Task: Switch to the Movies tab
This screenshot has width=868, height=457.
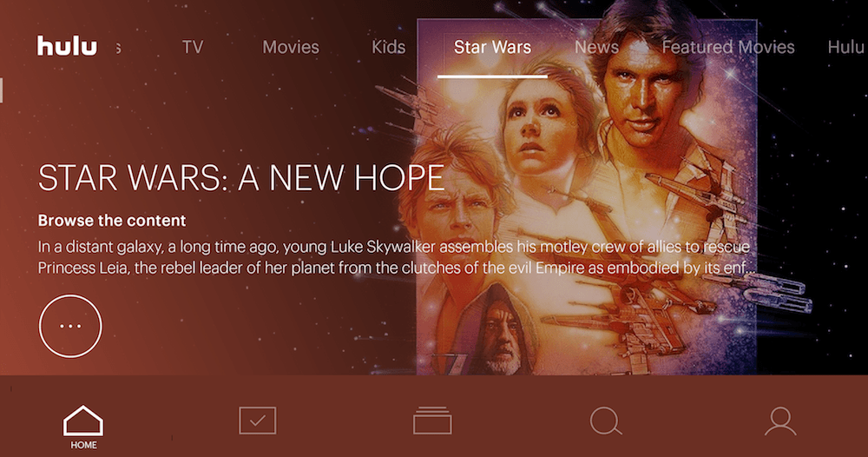Action: click(291, 47)
